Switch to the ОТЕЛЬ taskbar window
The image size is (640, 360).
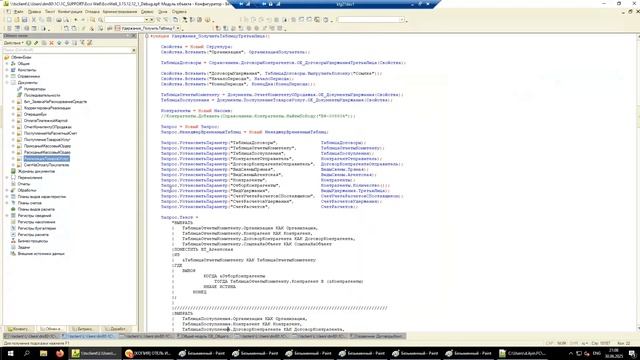pyautogui.click(x=148, y=353)
